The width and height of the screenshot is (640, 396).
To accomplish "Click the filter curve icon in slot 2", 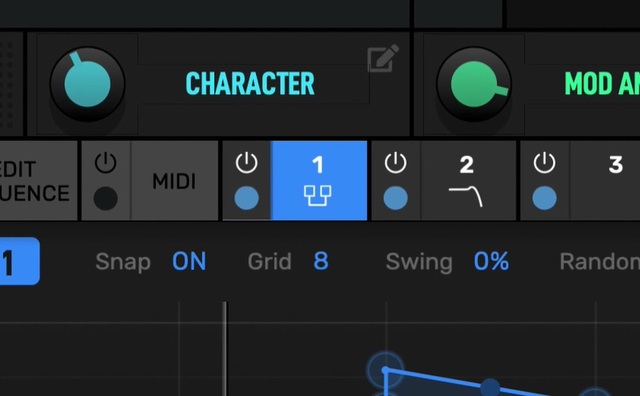I will (466, 196).
